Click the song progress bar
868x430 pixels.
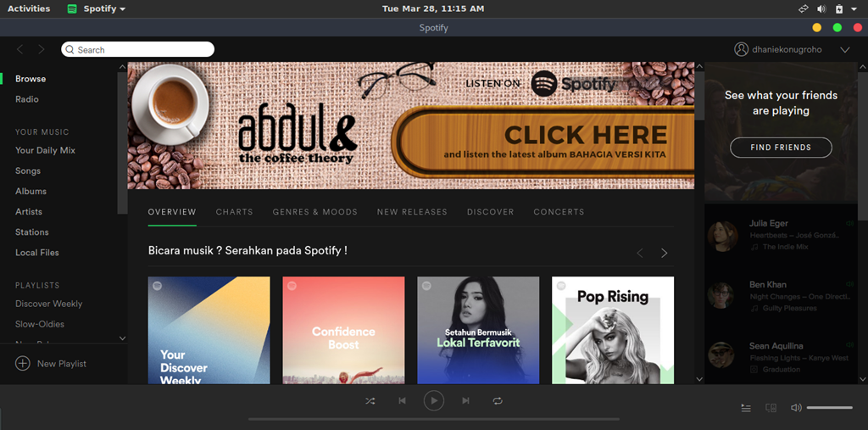tap(434, 420)
